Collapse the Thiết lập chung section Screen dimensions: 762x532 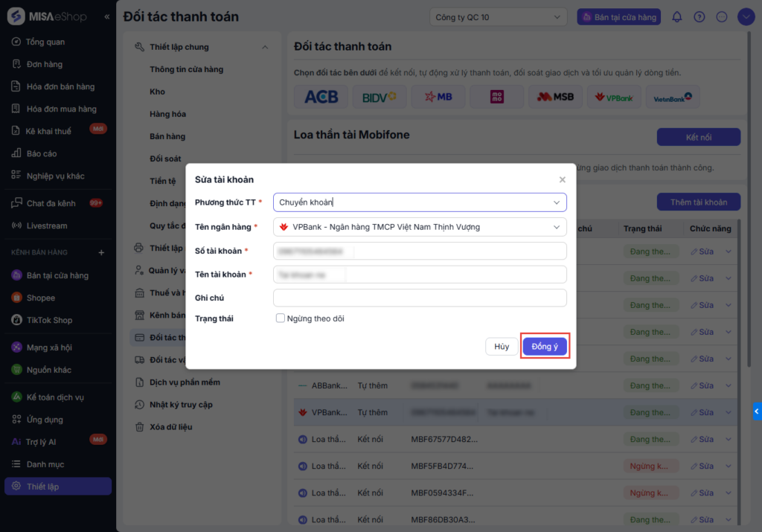(x=265, y=48)
